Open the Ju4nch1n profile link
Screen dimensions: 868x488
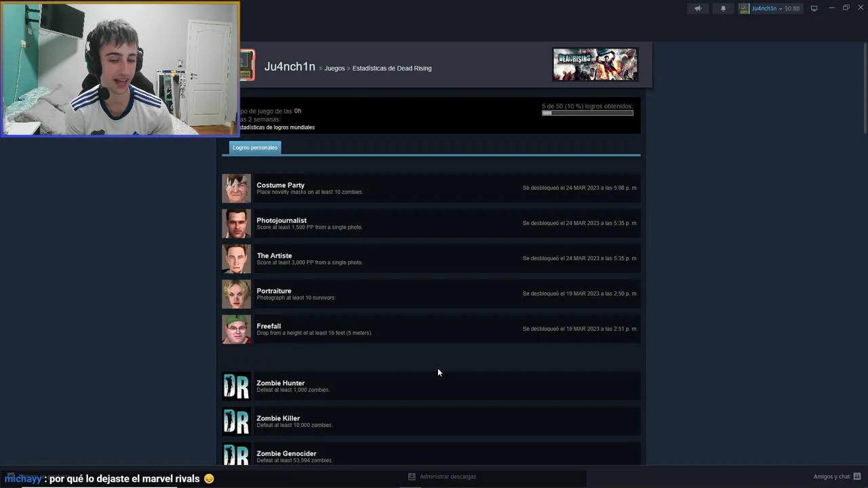click(x=290, y=66)
